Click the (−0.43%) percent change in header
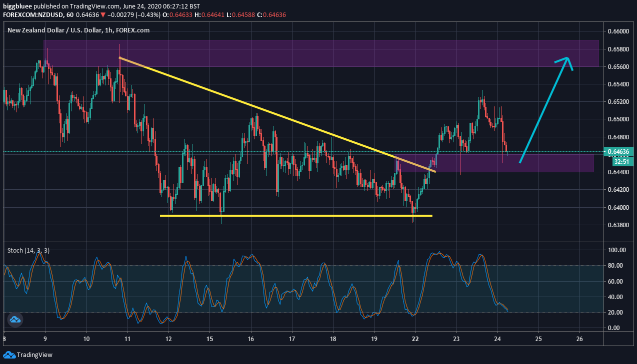This screenshot has width=637, height=364. [x=147, y=15]
